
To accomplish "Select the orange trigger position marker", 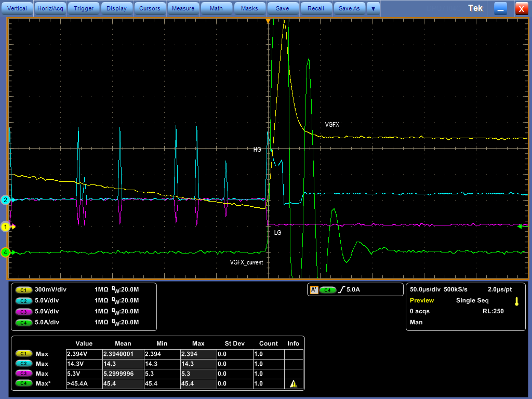I will click(x=268, y=21).
